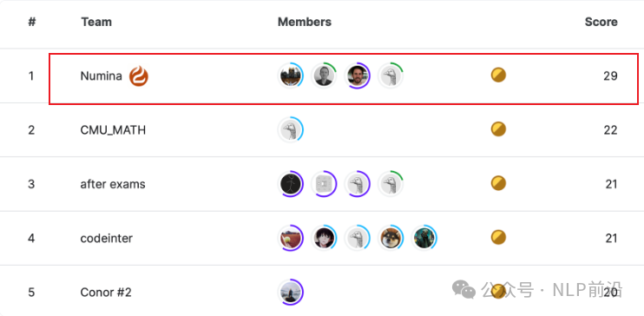644x316 pixels.
Task: Click gold medal icon in CMU_MATH row
Action: click(498, 129)
